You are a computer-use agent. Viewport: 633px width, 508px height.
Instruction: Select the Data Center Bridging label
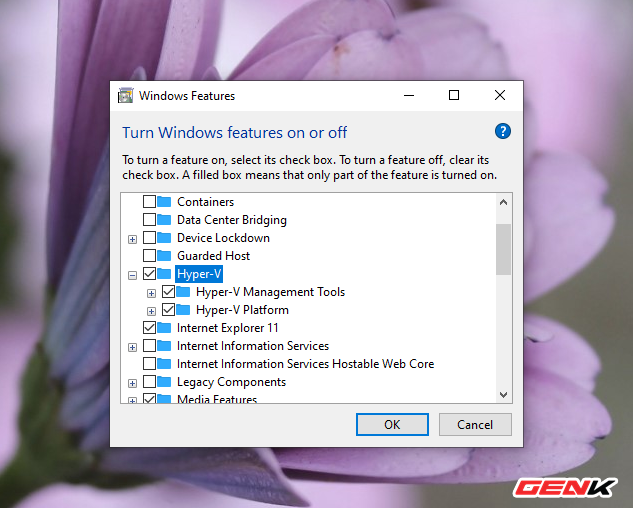(232, 220)
